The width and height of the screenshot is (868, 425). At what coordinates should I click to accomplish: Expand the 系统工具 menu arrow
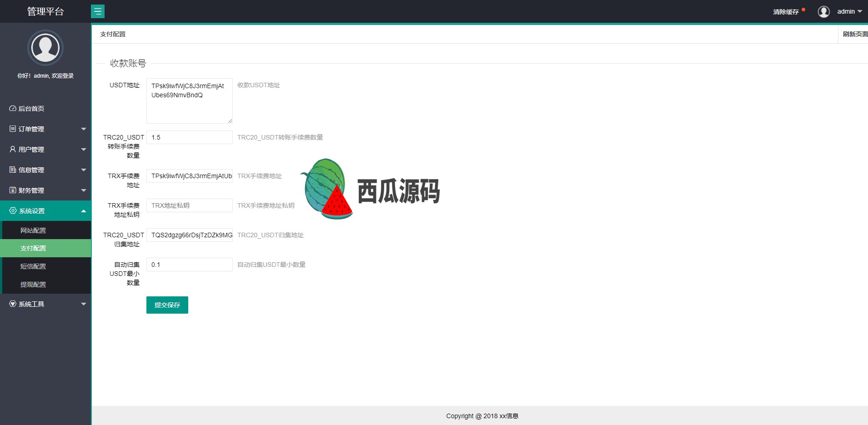[84, 304]
